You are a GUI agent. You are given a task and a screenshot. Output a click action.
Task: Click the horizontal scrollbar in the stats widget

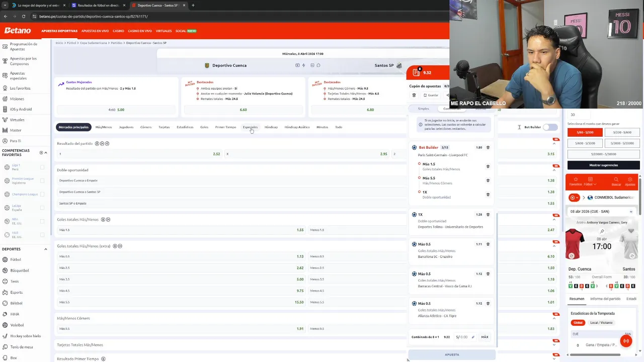click(x=595, y=354)
